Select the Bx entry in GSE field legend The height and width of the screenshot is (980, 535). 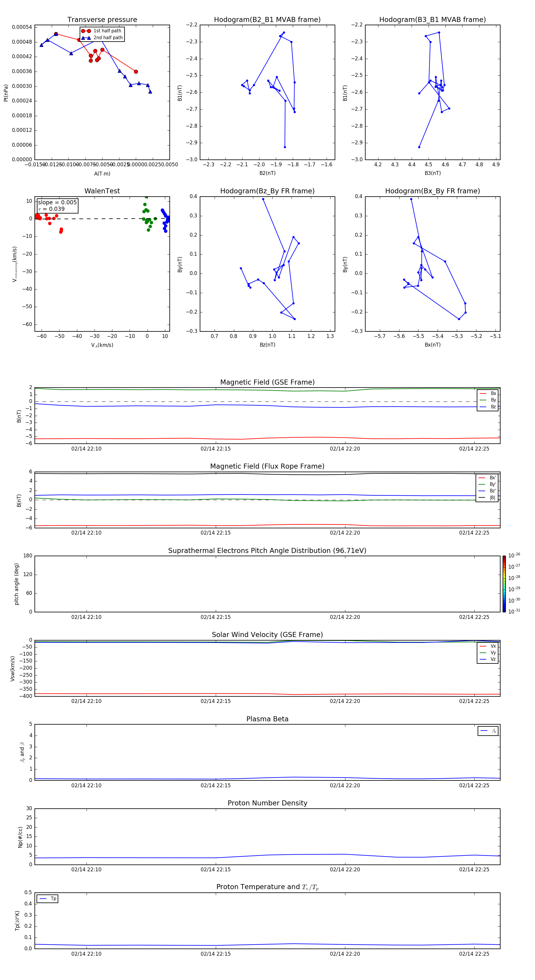tap(488, 393)
